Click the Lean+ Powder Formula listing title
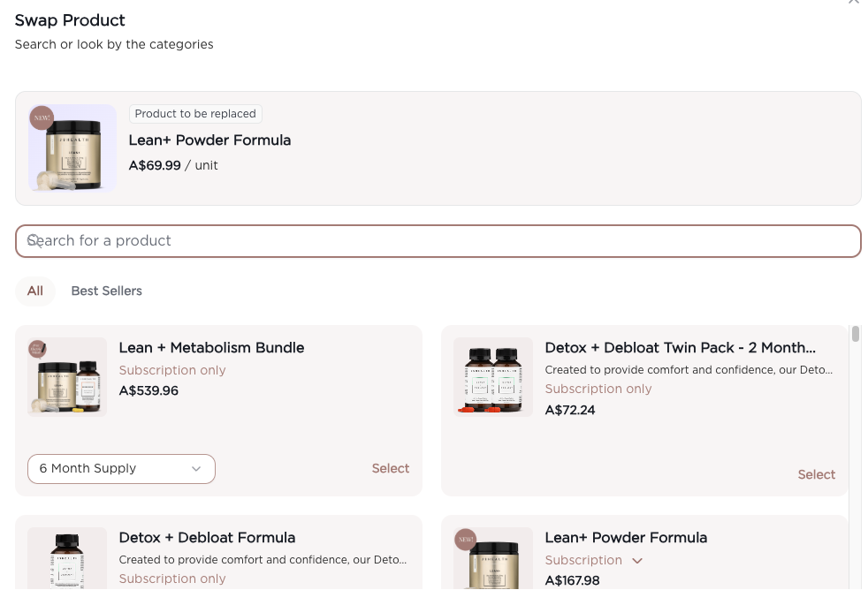Image resolution: width=868 pixels, height=590 pixels. pos(626,538)
